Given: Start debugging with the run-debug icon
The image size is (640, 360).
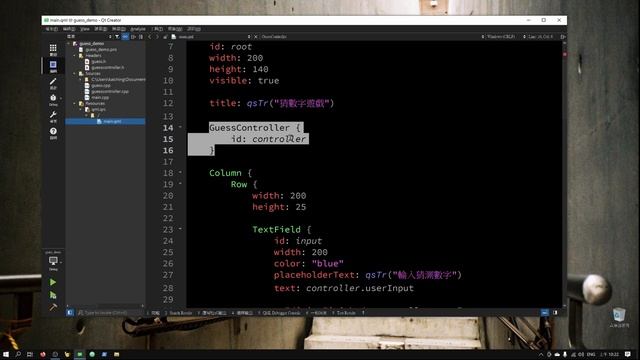Looking at the screenshot, I should (x=53, y=295).
